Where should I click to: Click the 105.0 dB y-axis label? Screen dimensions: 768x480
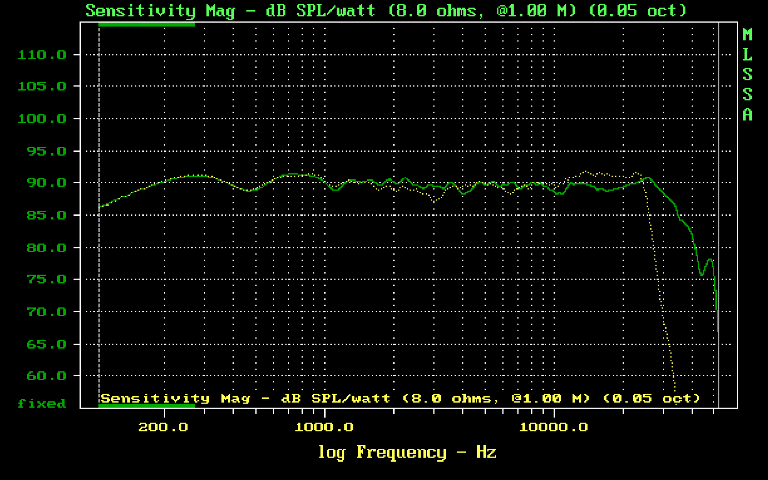click(x=42, y=87)
